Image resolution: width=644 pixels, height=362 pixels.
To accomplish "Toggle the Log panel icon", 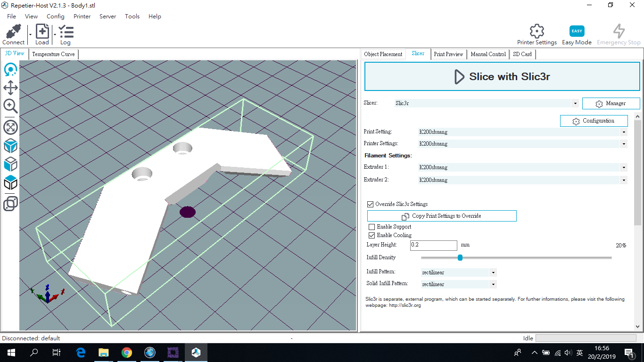I will pyautogui.click(x=66, y=32).
